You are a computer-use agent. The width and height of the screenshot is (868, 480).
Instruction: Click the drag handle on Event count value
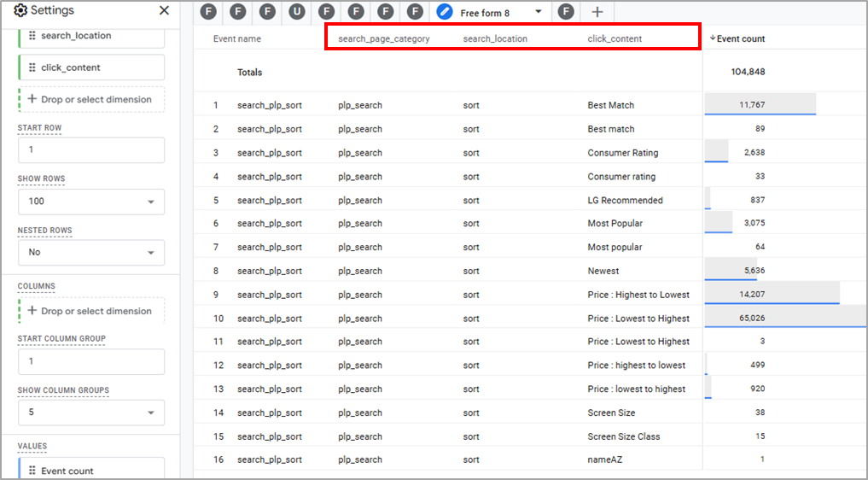point(32,471)
